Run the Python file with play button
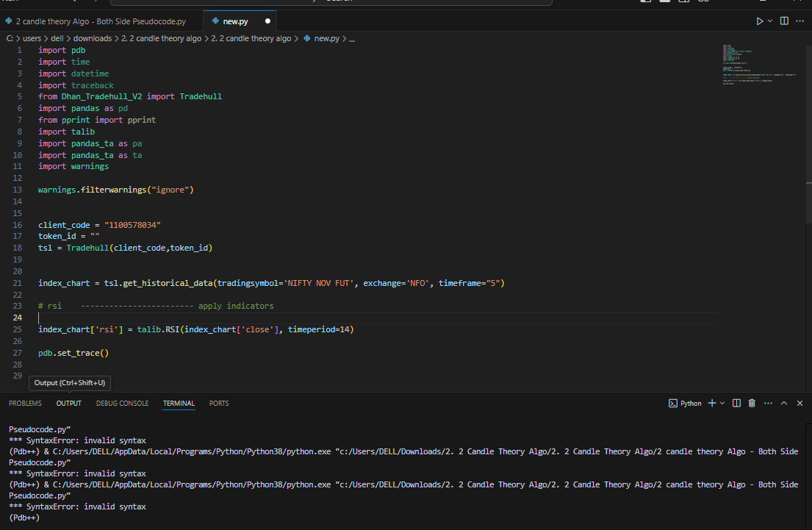 pos(760,21)
